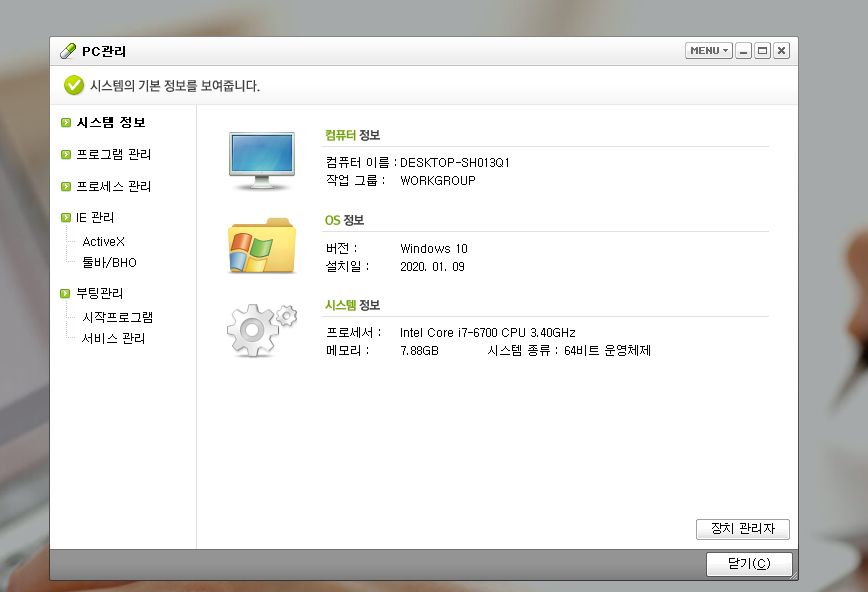Click install date 2020. 01. 09
Image resolution: width=868 pixels, height=592 pixels.
[432, 267]
